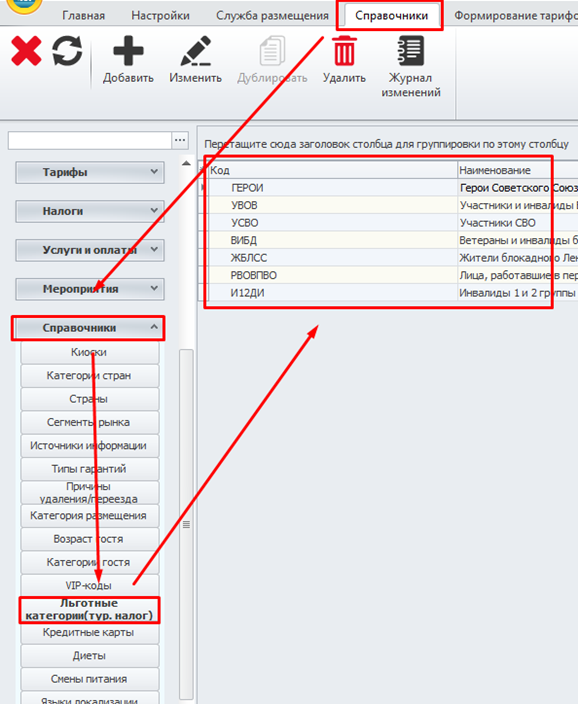Click the refresh arrows icon

coord(67,51)
